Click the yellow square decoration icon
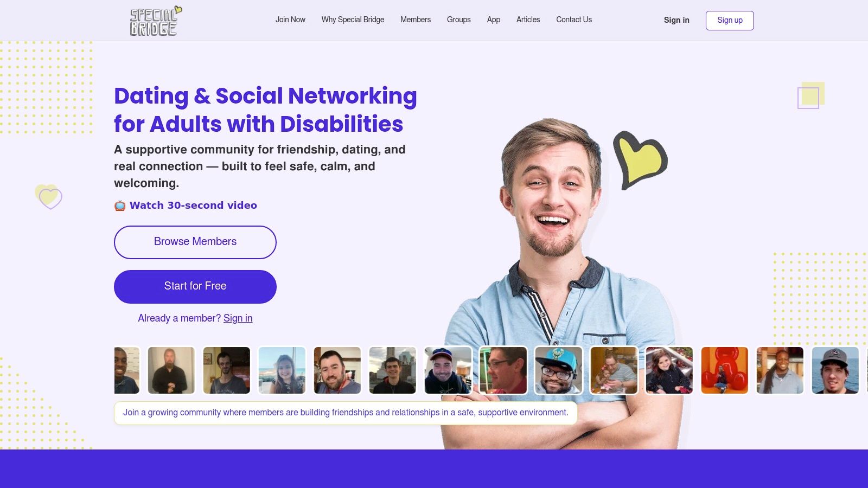Image resolution: width=868 pixels, height=488 pixels. tap(810, 95)
